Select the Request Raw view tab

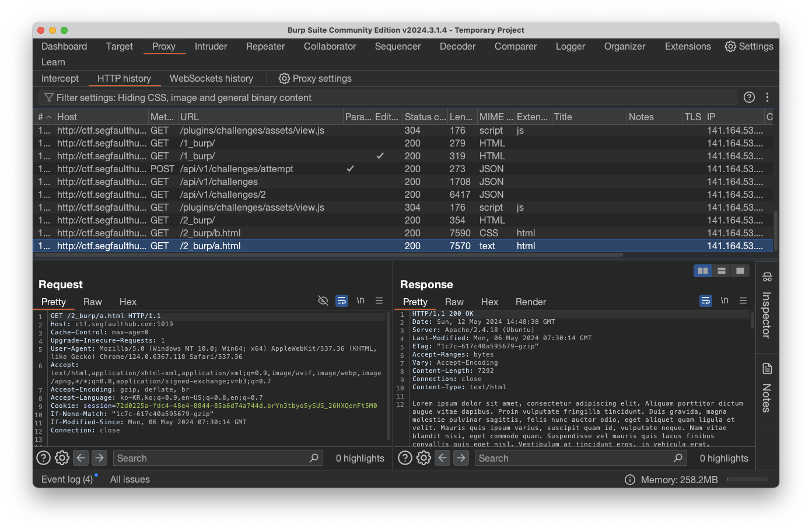[93, 302]
